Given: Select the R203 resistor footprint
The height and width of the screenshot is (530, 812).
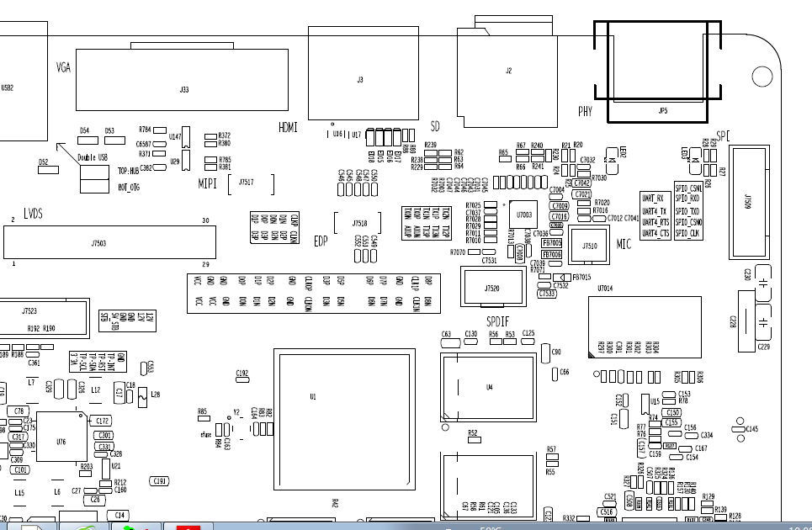Looking at the screenshot, I should tap(86, 474).
